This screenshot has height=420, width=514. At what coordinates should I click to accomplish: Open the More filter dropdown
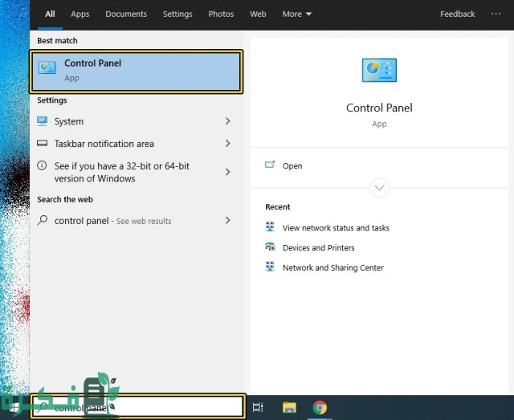tap(296, 14)
